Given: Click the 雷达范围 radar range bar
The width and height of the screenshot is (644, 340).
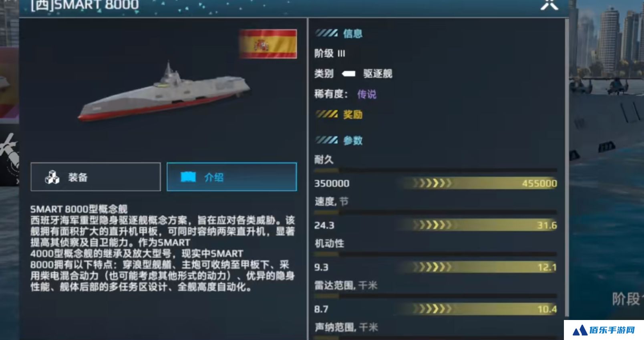Looking at the screenshot, I should 436,309.
